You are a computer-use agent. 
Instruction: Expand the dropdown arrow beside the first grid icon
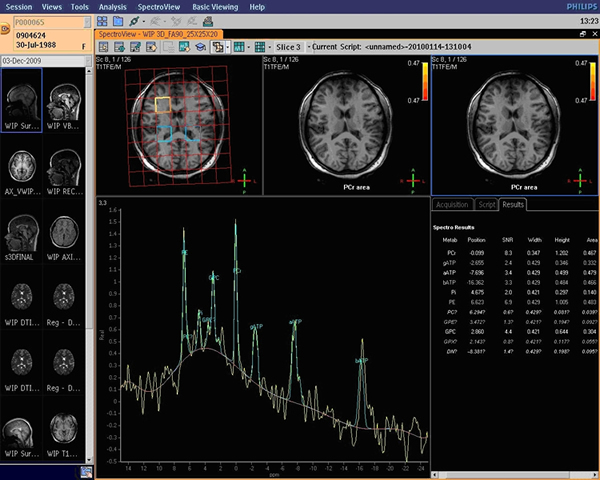pyautogui.click(x=250, y=47)
